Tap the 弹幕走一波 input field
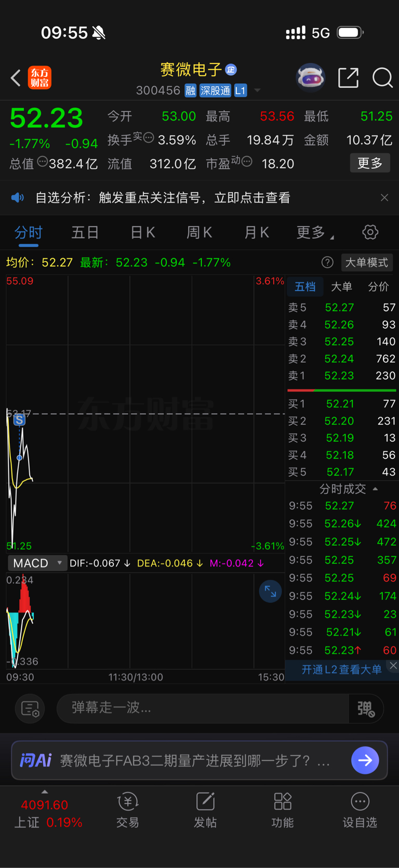 [x=203, y=708]
